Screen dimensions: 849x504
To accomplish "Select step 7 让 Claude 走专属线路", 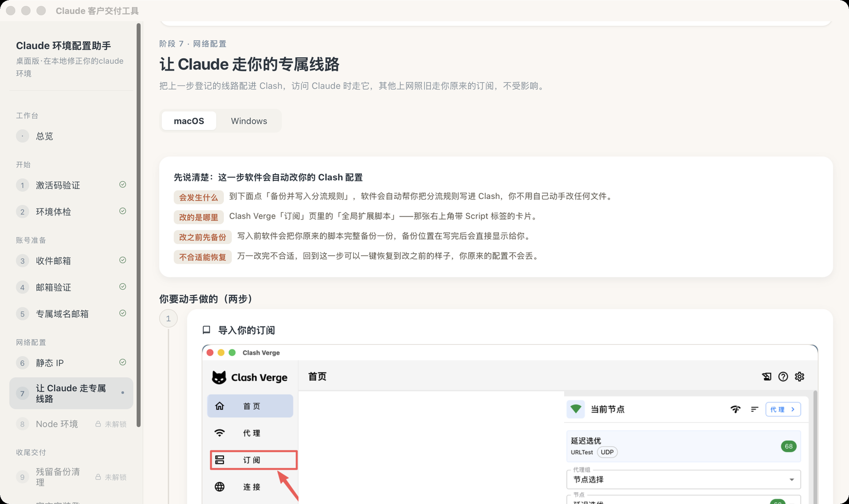I will click(x=71, y=393).
